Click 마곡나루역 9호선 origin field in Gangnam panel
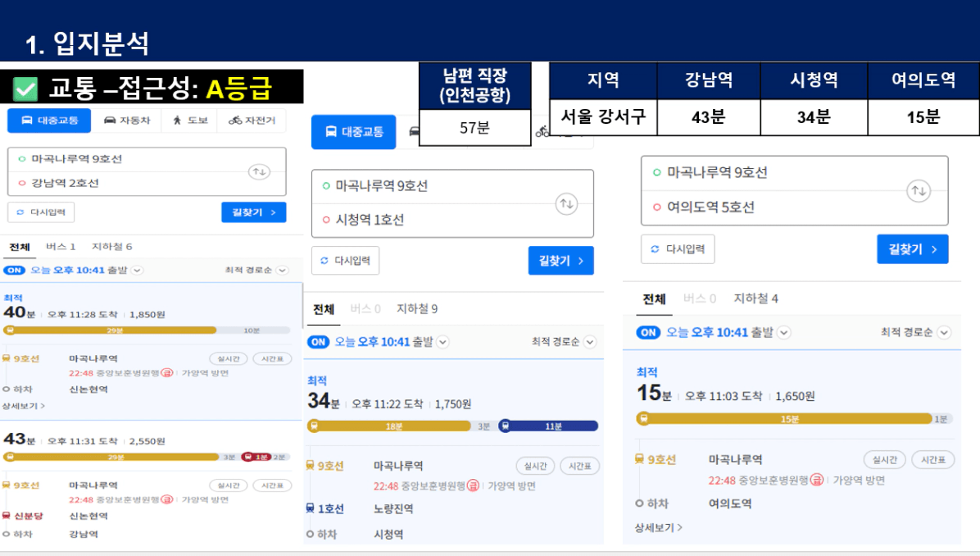980x556 pixels. (147, 159)
